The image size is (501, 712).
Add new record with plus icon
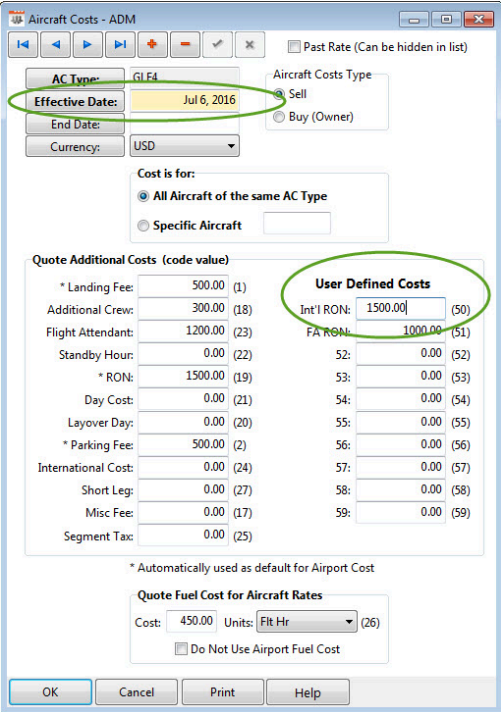(x=152, y=44)
